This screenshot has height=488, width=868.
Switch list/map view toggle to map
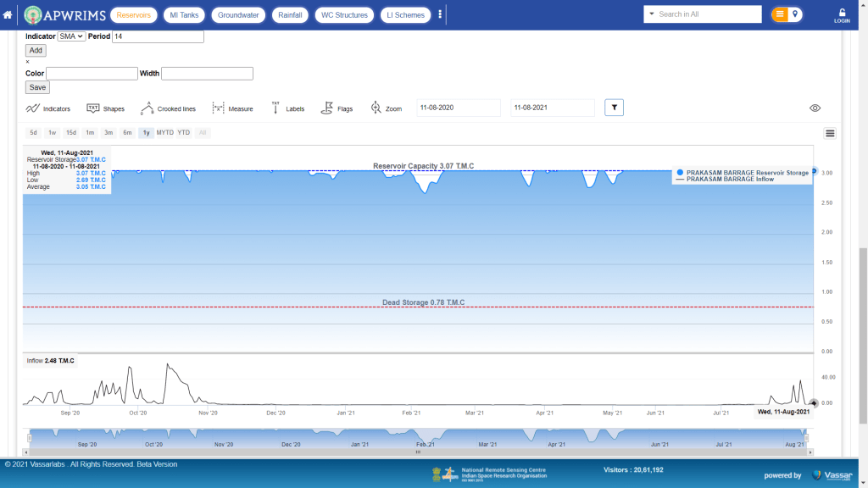795,14
